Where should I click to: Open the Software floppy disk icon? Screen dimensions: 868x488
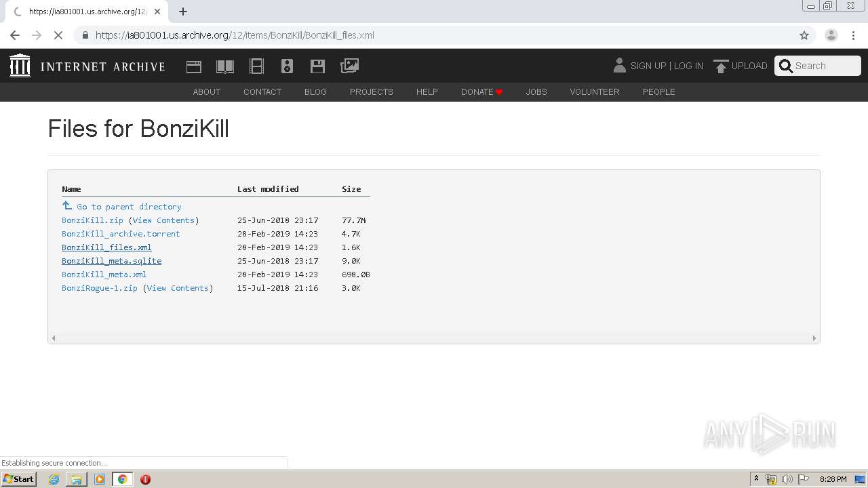[x=317, y=66]
